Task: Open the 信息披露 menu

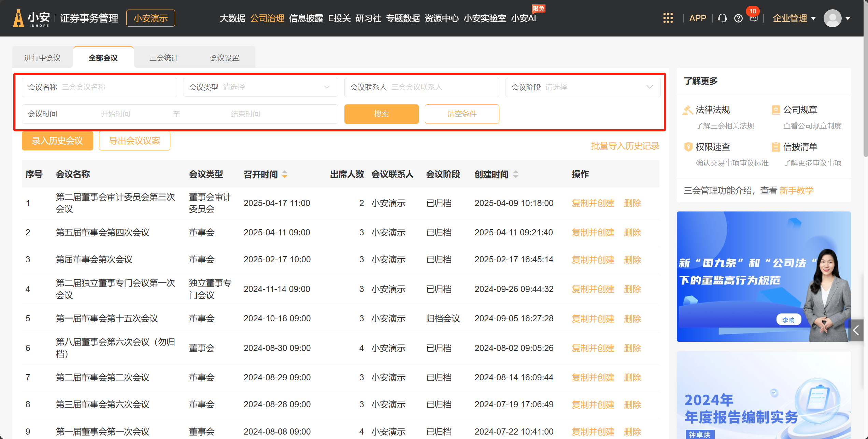Action: [x=306, y=18]
